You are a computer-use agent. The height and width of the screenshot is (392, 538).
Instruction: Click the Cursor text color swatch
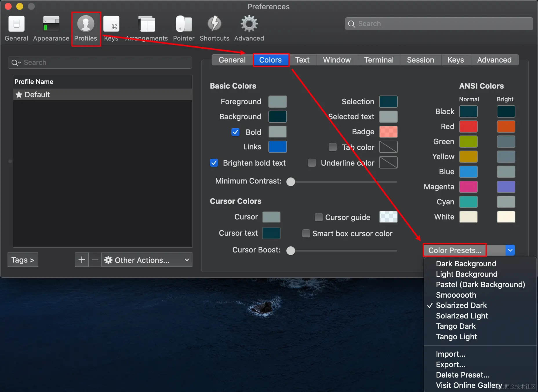271,233
